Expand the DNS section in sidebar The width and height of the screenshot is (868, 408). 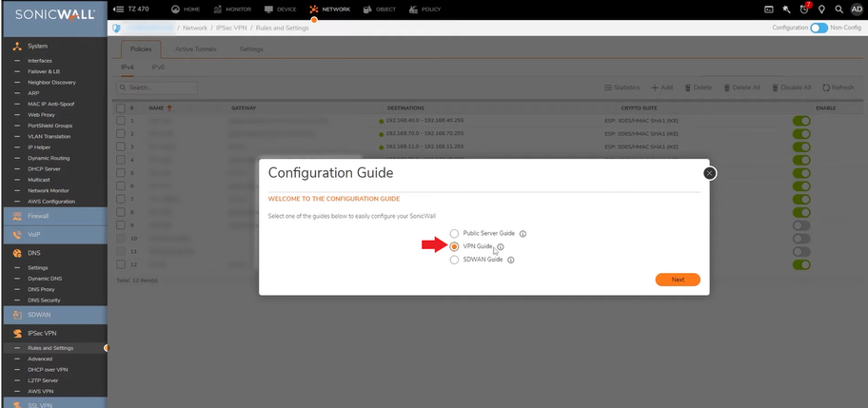click(x=53, y=253)
